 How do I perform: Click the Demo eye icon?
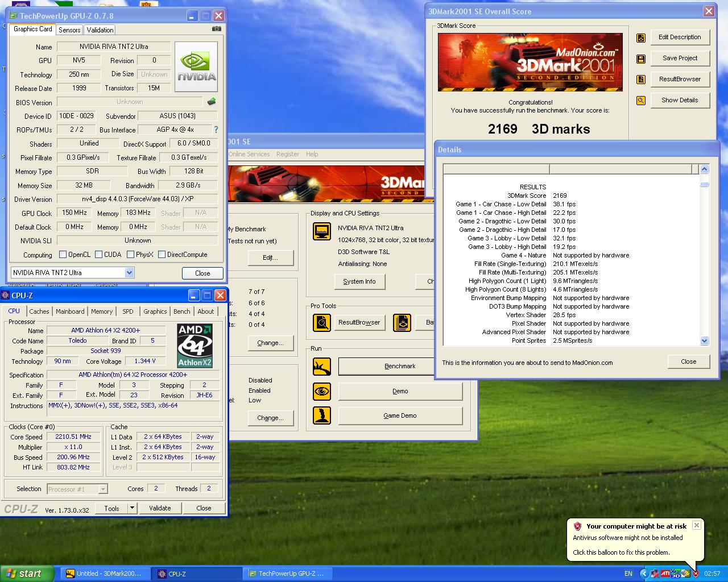[x=322, y=391]
